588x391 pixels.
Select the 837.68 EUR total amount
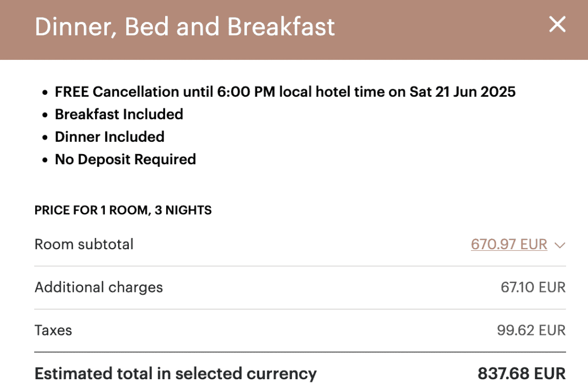click(x=521, y=373)
